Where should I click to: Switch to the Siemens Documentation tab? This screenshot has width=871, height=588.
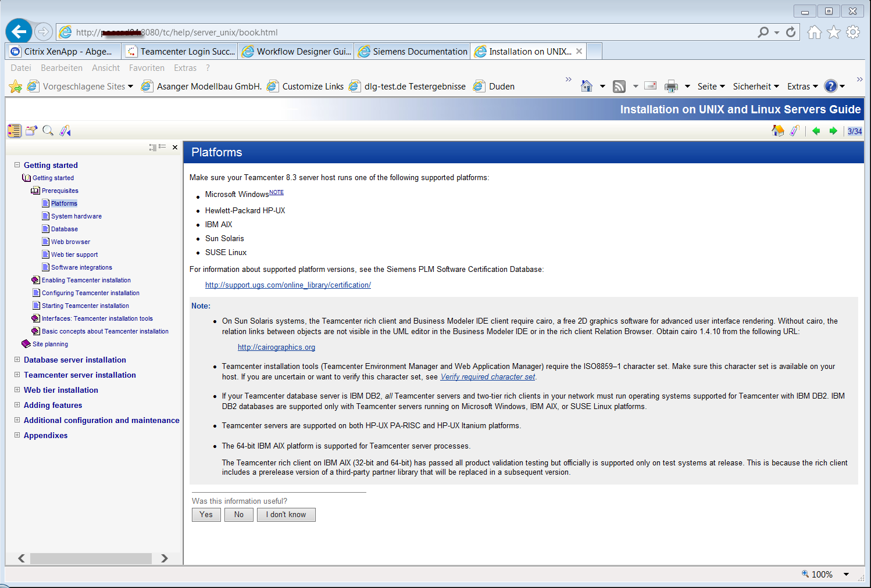[x=413, y=51]
